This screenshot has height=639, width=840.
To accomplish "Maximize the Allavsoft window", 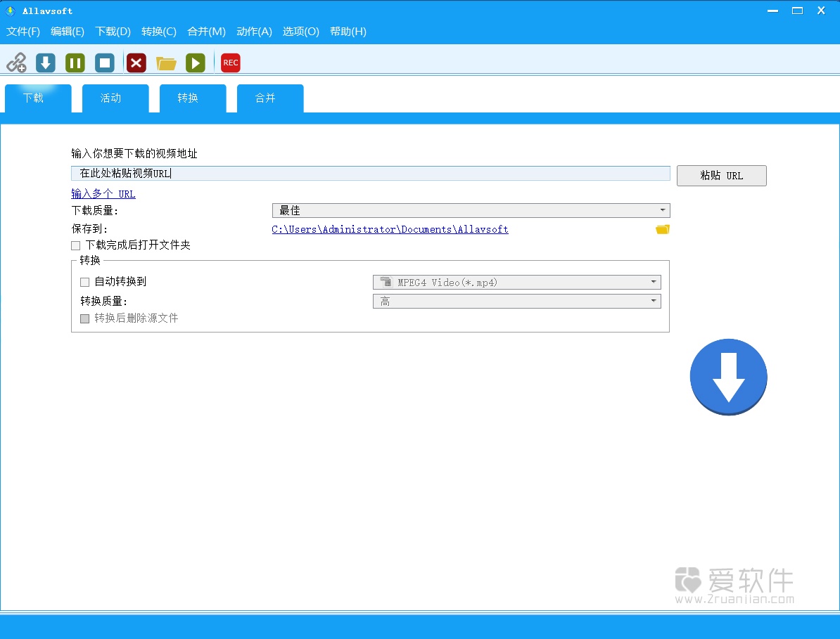I will click(797, 11).
